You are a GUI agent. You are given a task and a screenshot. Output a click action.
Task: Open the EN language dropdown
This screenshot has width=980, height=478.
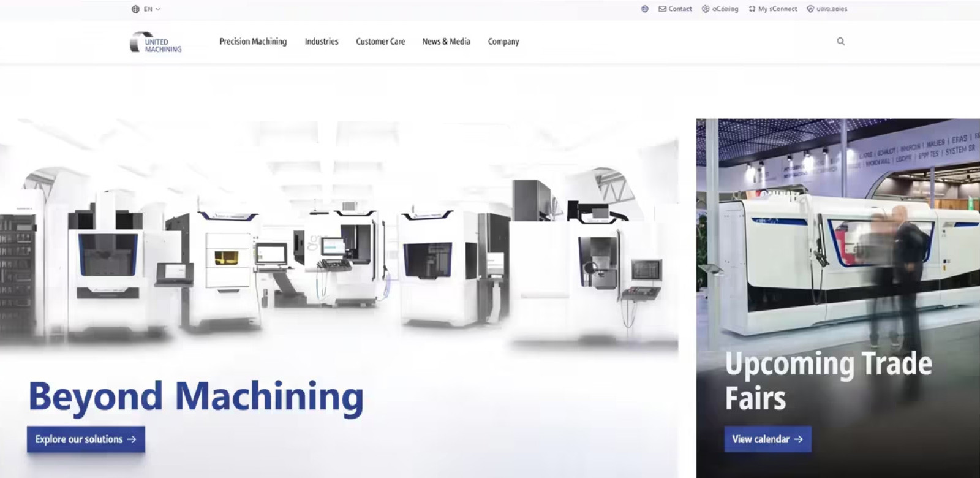coord(146,9)
